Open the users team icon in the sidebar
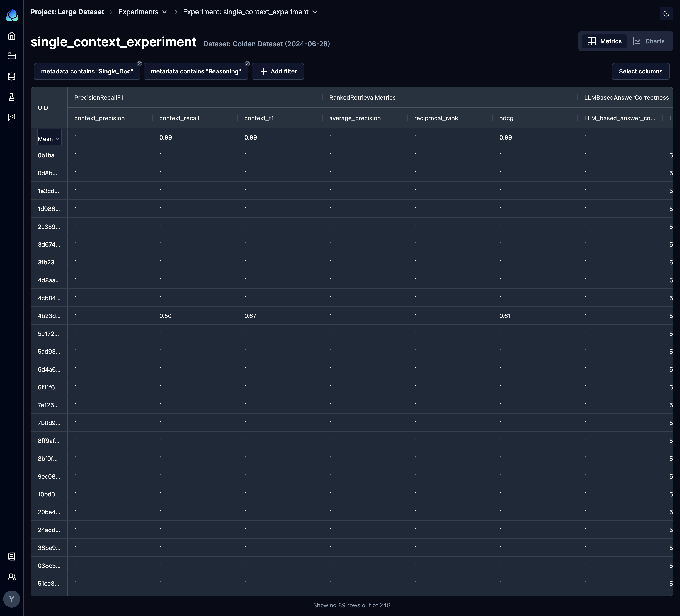This screenshot has height=616, width=680. pos(12,577)
